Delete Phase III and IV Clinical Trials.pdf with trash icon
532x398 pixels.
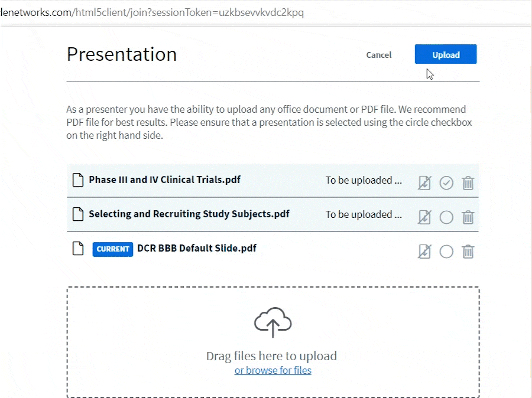pos(468,183)
